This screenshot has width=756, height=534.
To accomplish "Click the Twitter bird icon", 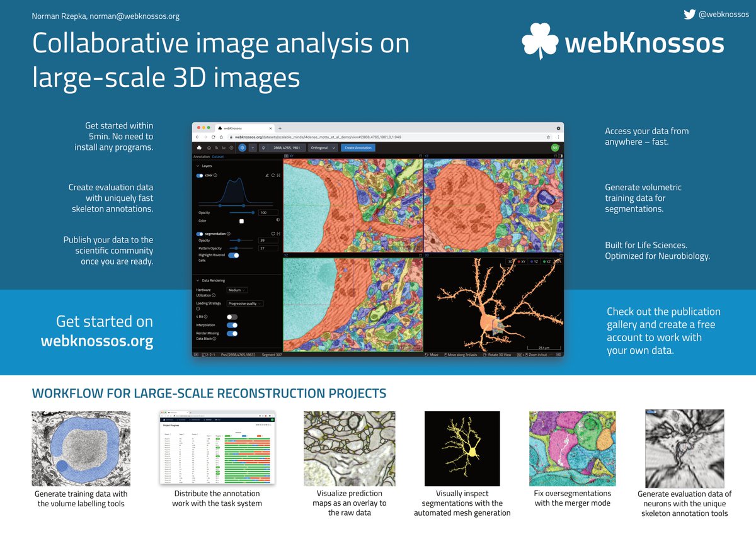I will tap(690, 14).
